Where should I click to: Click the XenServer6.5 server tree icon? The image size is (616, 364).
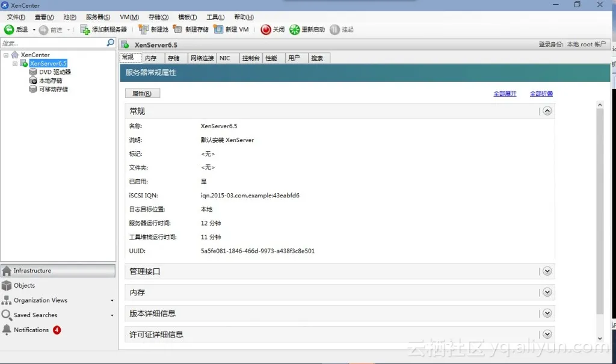23,63
